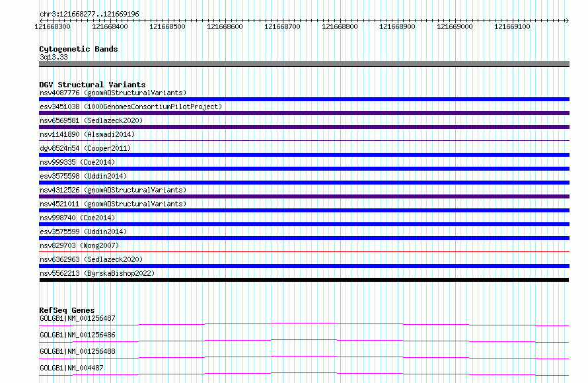Select transcript label GOLGB1|NM_001256488
Screen dimensions: 588x383
coord(77,351)
